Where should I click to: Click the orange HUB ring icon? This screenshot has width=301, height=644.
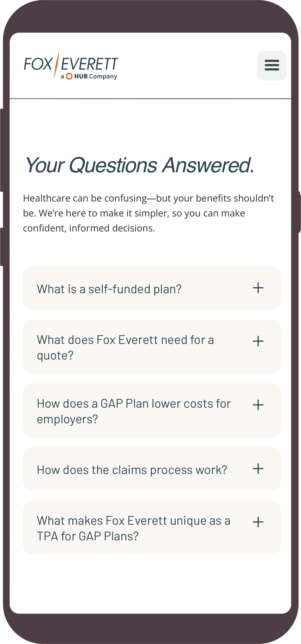[x=69, y=76]
